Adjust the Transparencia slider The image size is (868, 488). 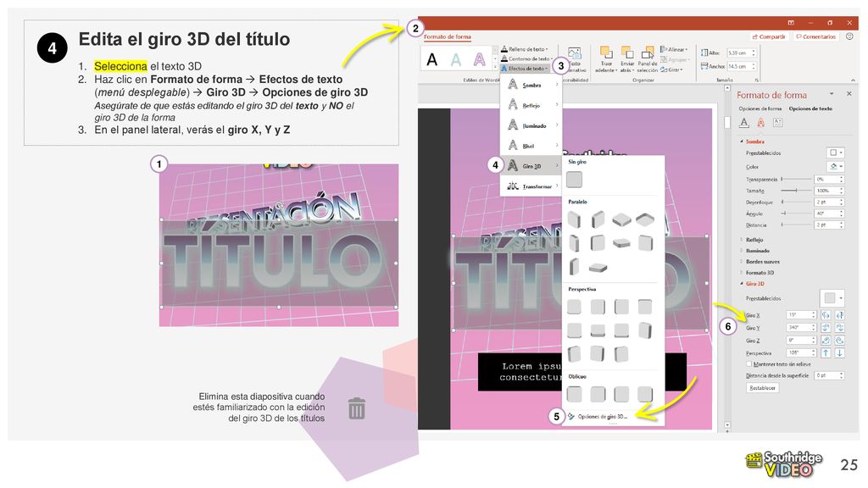click(x=796, y=179)
